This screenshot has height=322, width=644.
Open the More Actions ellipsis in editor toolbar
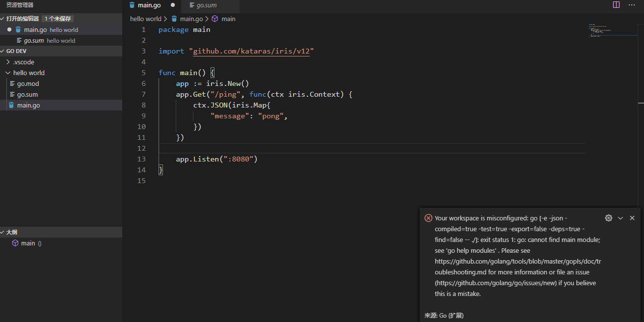(632, 4)
